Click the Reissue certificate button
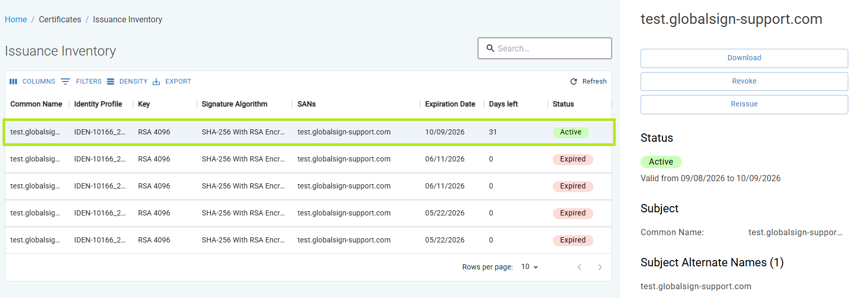 point(744,104)
